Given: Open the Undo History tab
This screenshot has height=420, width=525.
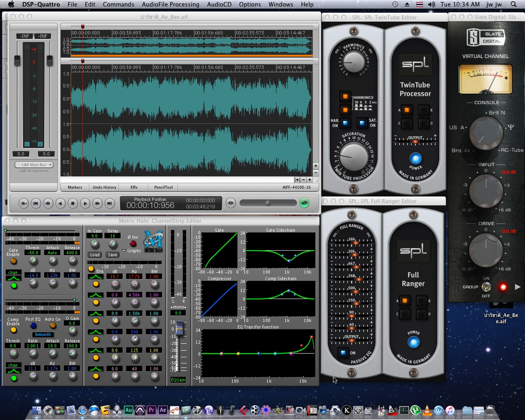Looking at the screenshot, I should pyautogui.click(x=104, y=187).
